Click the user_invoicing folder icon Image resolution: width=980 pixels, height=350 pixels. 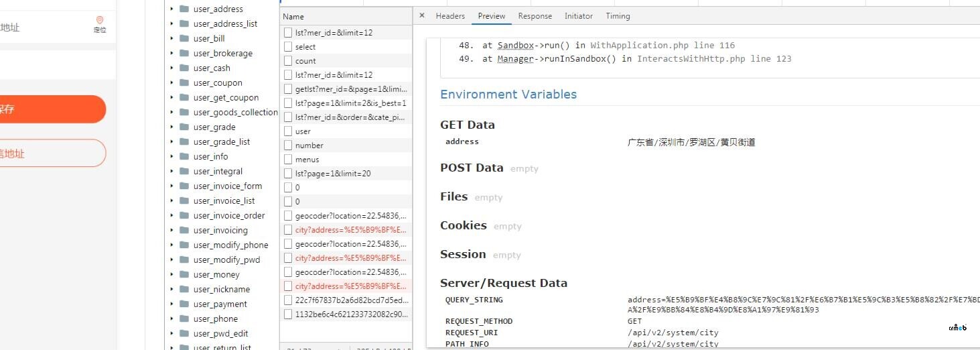click(184, 230)
